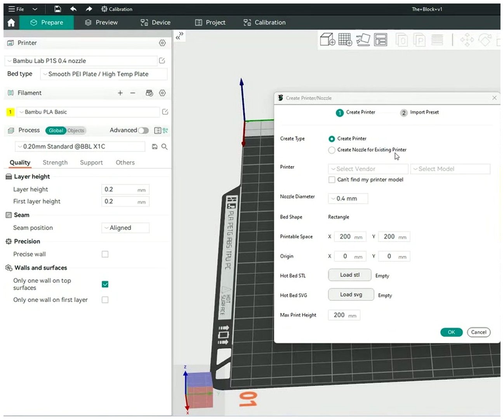Save the process preset

tap(155, 147)
